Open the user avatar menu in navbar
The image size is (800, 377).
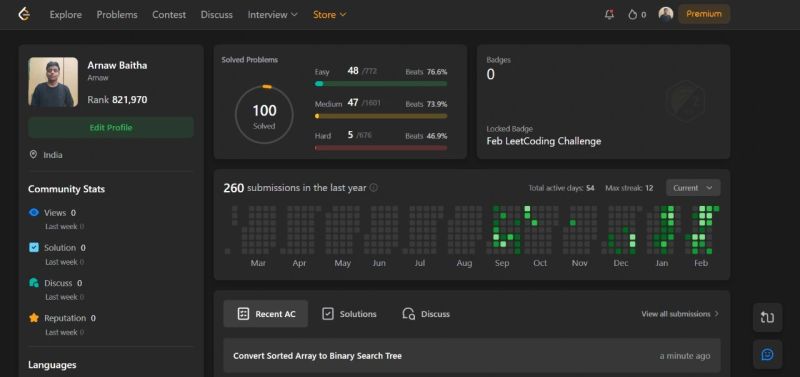(x=665, y=14)
